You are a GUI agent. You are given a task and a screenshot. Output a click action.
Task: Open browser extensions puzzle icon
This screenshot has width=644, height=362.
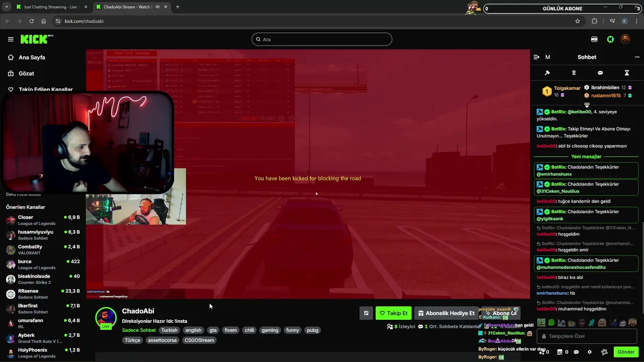tap(595, 21)
